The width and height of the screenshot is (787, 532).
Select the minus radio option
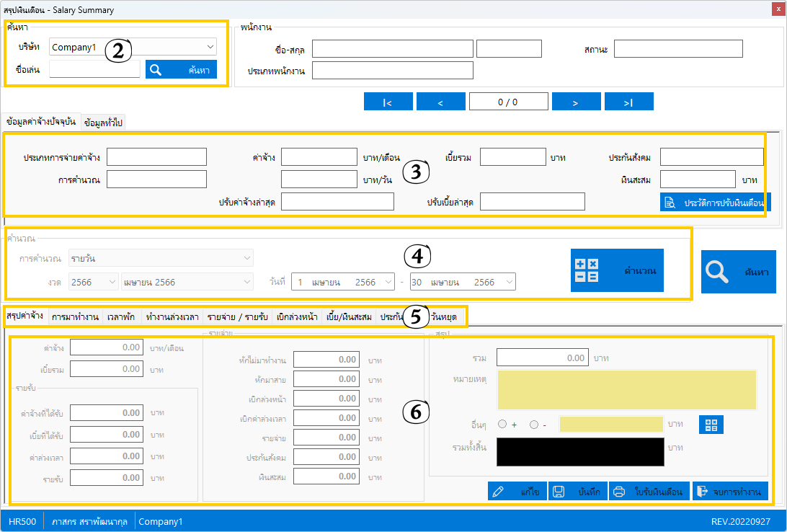pyautogui.click(x=534, y=425)
